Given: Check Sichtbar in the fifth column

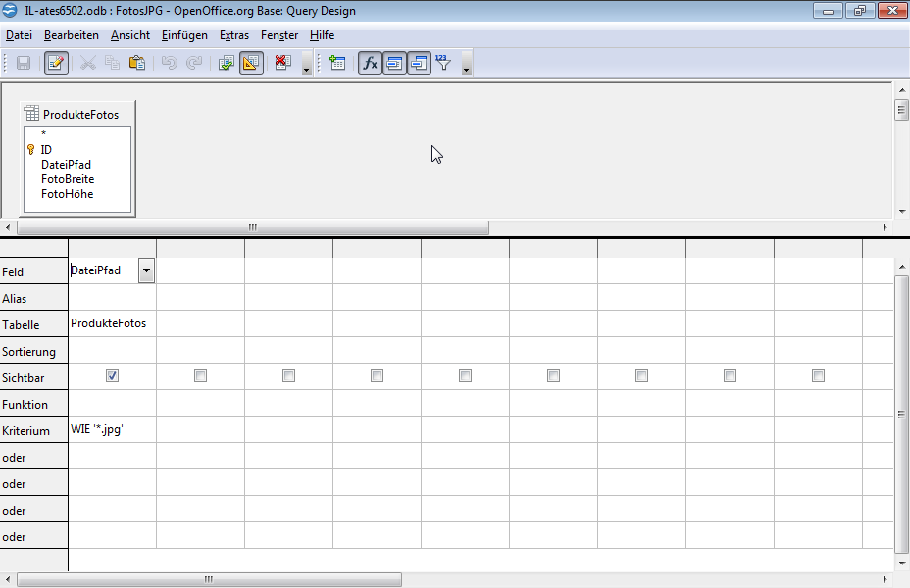Looking at the screenshot, I should coord(465,376).
